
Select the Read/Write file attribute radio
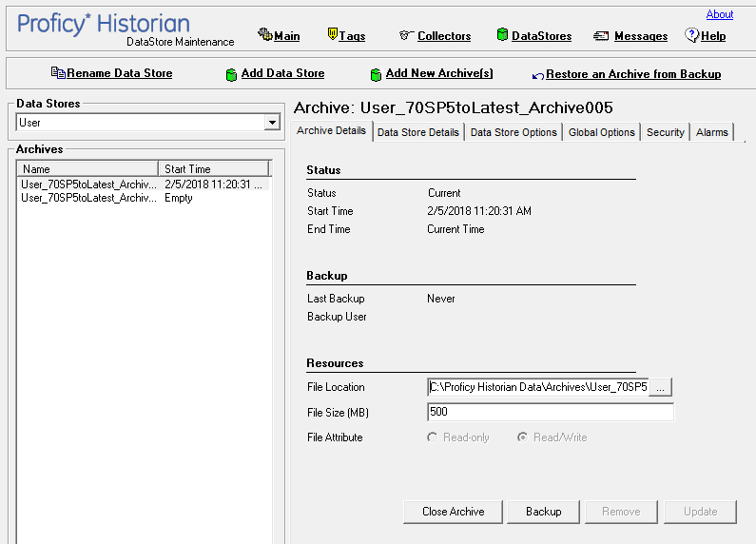522,437
